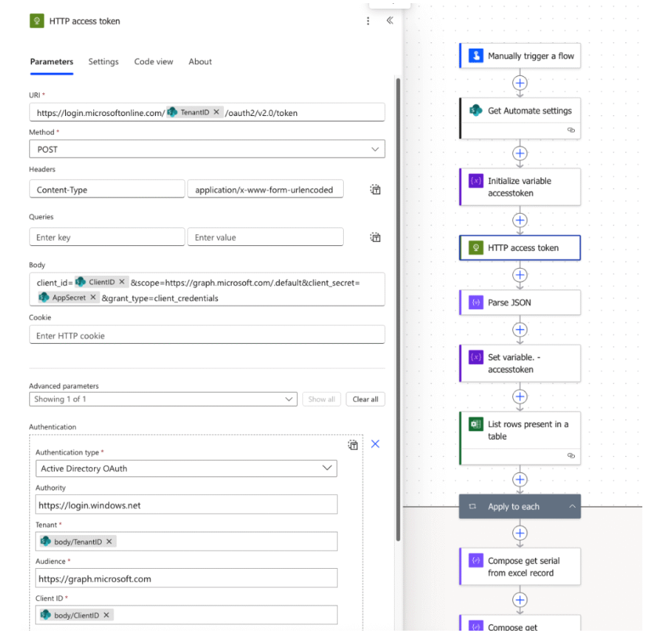Add step after Manually trigger a flow
Viewport: 658px width, 644px height.
click(x=520, y=83)
